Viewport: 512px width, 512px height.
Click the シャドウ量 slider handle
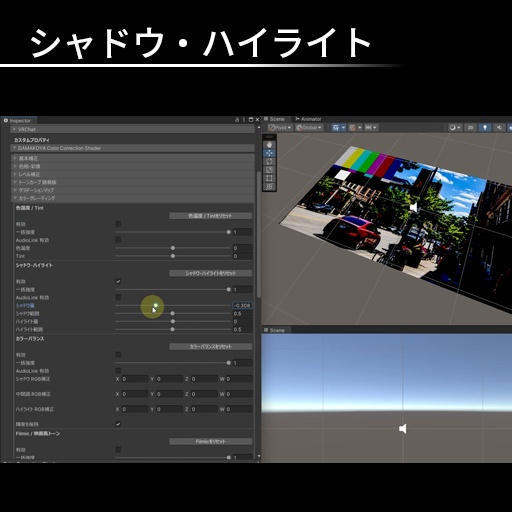(156, 305)
